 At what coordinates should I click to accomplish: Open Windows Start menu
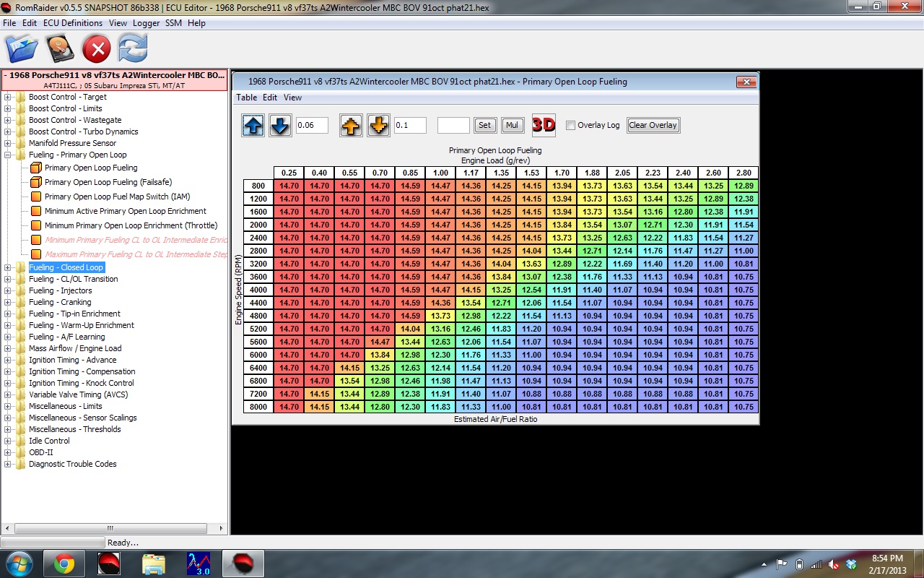(x=19, y=564)
